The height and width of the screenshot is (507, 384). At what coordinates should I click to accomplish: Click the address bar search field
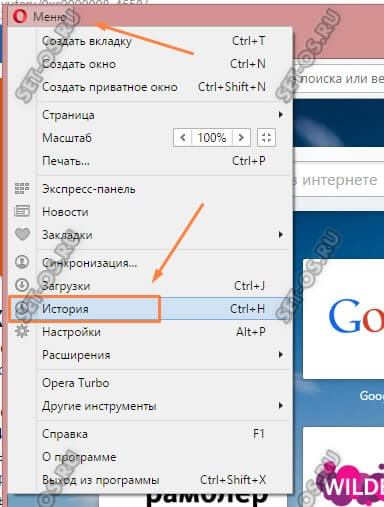point(338,79)
